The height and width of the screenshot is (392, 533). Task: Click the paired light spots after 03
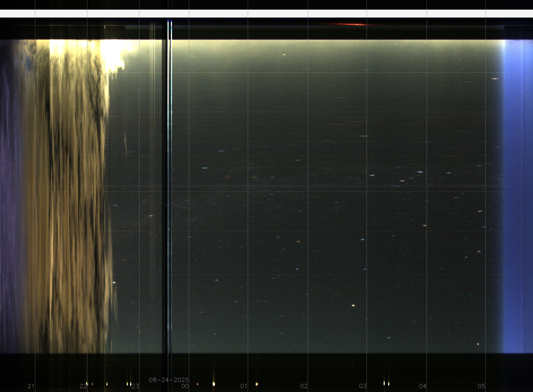386,384
